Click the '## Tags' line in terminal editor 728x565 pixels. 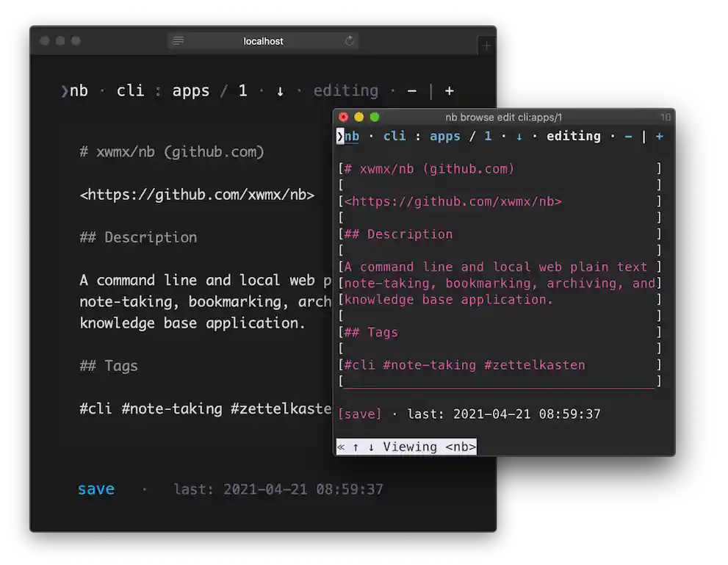click(x=371, y=332)
